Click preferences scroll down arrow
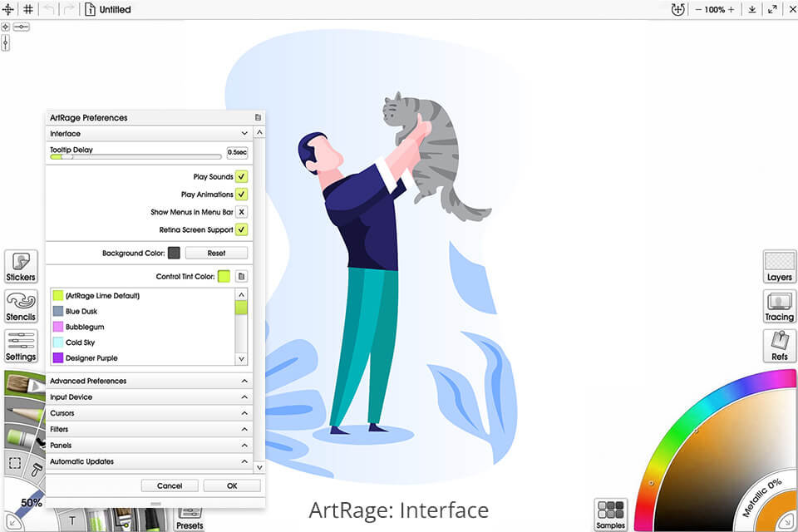Viewport: 798px width, 532px height. 259,467
